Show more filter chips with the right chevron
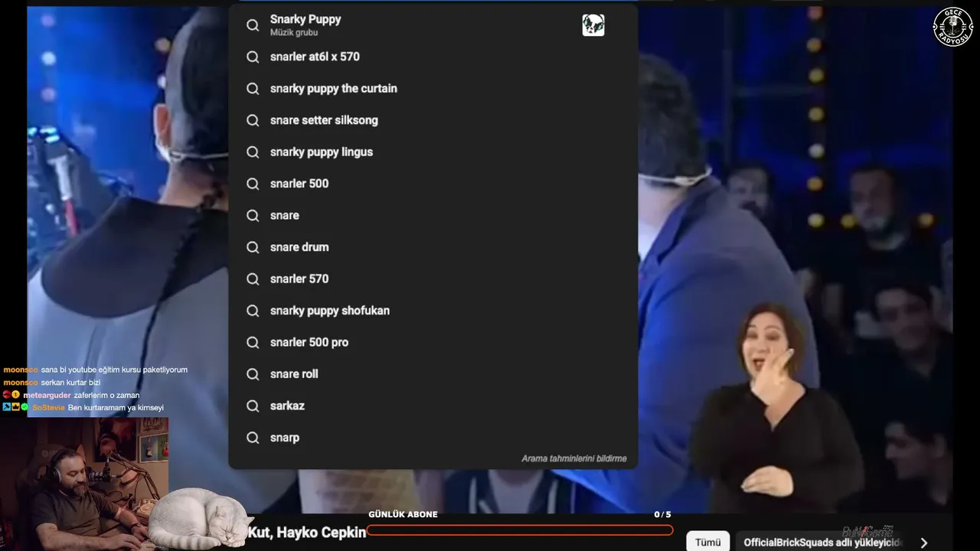Screen dimensions: 980x551 point(924,543)
